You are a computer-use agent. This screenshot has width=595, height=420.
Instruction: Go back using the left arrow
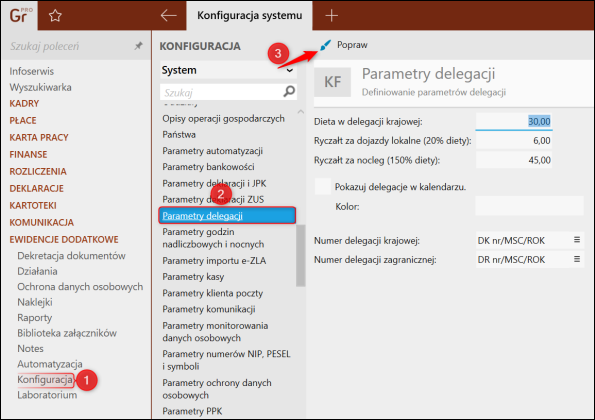tap(168, 16)
